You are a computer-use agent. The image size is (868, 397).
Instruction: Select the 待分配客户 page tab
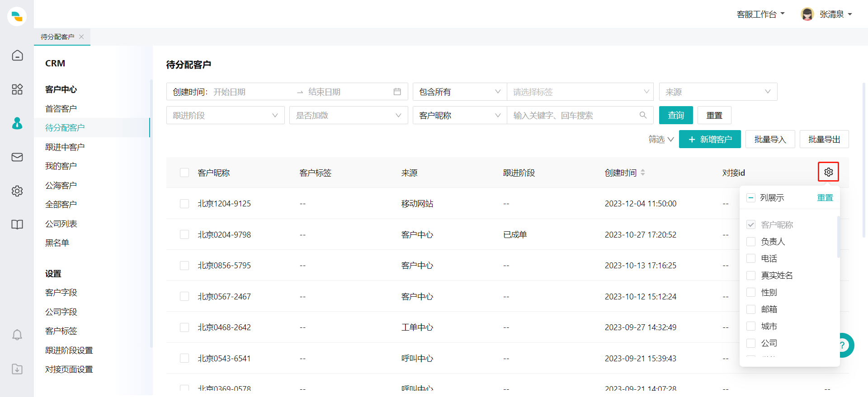(x=57, y=37)
